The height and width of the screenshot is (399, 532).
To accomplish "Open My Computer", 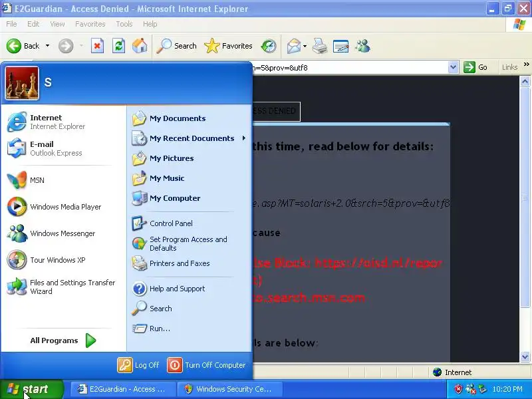I will coord(189,198).
